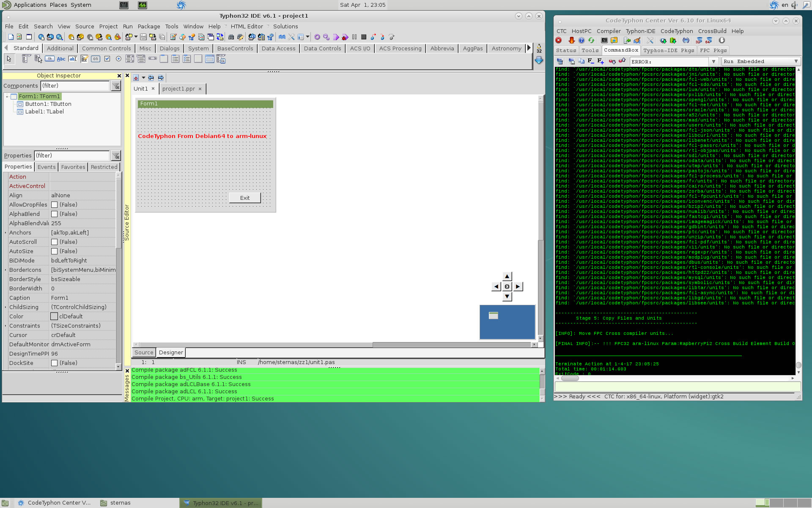Click the debug bug run icon
This screenshot has height=508, width=812.
345,37
